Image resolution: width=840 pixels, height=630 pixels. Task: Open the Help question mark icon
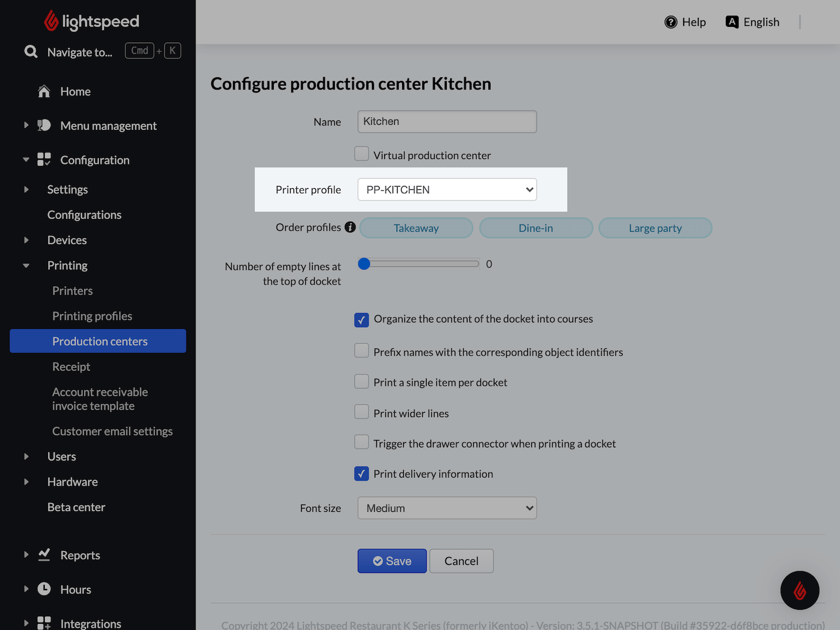click(670, 22)
